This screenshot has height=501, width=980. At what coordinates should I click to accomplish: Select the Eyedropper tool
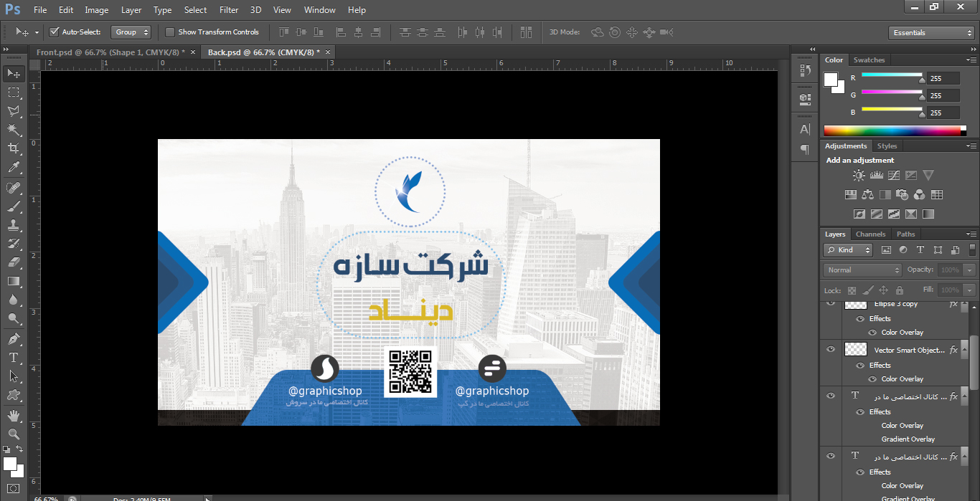pos(13,168)
